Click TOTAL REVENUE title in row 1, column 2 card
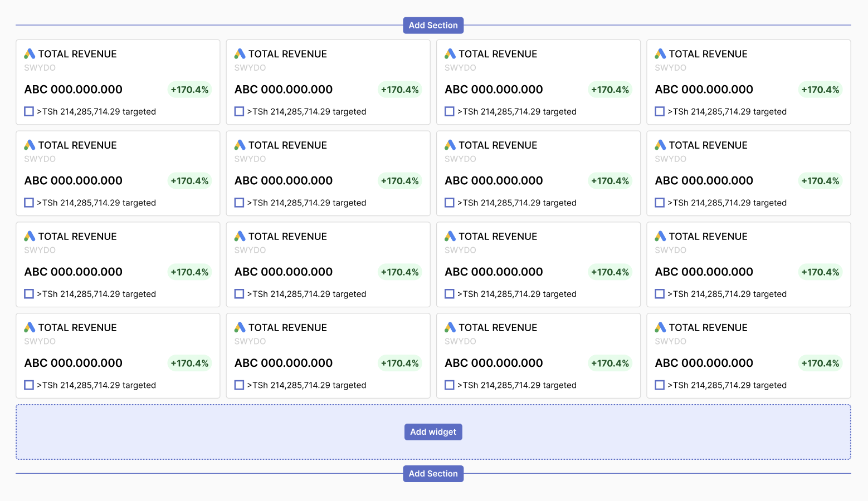Viewport: 868px width, 501px height. point(287,54)
